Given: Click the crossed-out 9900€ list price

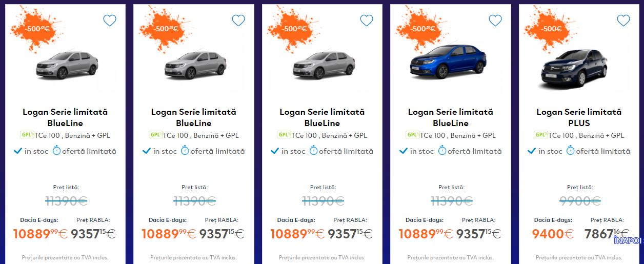Looking at the screenshot, I should [579, 200].
